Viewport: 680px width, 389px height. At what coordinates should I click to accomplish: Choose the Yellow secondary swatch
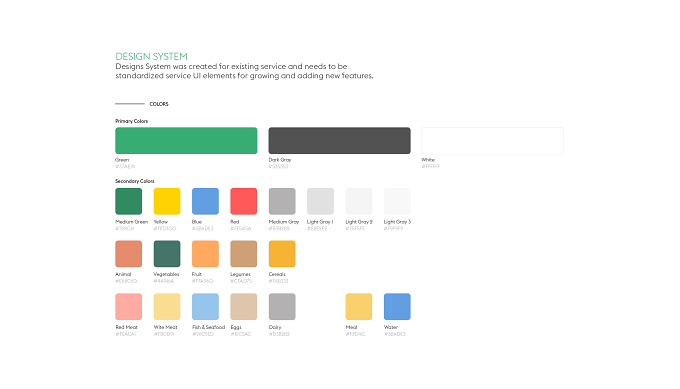[x=167, y=201]
